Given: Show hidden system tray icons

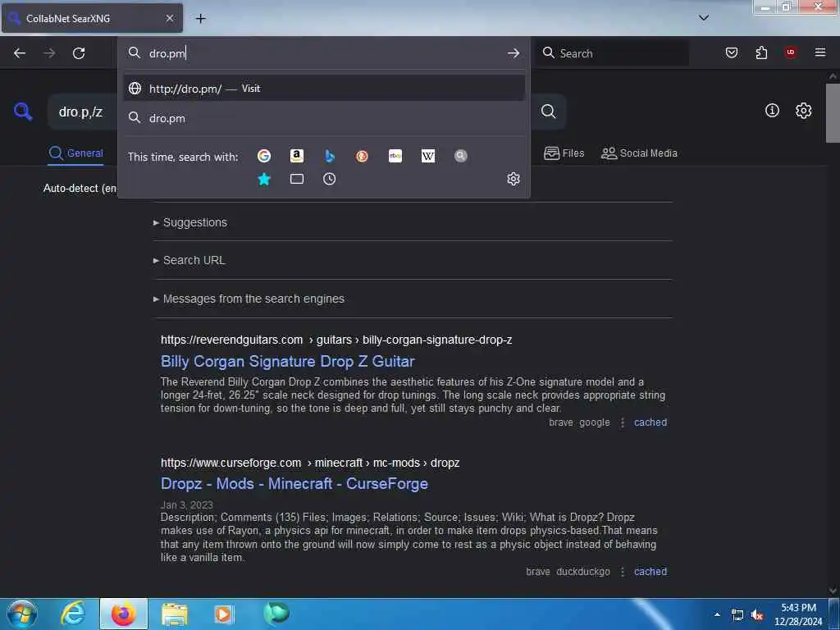Looking at the screenshot, I should coord(717,614).
